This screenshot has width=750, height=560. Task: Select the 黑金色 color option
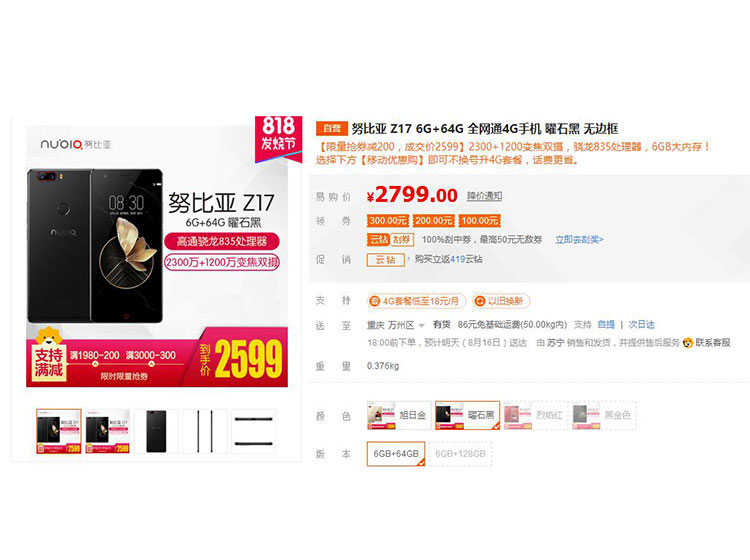[604, 415]
